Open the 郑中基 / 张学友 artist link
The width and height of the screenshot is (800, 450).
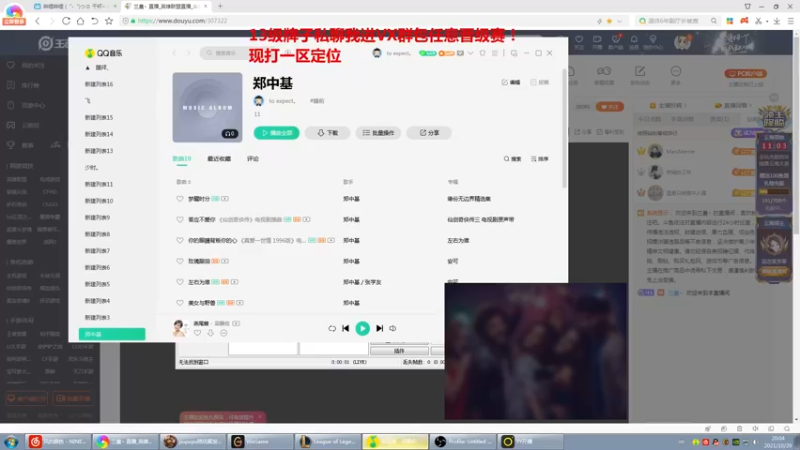click(362, 282)
